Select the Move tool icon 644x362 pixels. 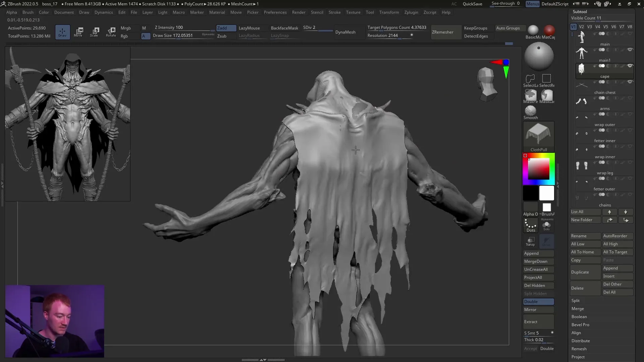79,32
